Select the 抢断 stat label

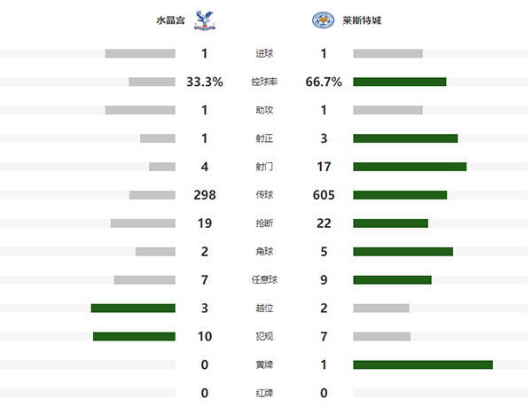[264, 223]
